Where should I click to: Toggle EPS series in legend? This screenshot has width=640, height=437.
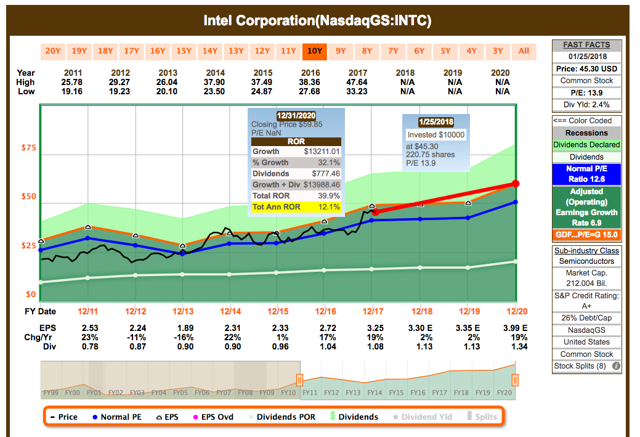(x=167, y=417)
